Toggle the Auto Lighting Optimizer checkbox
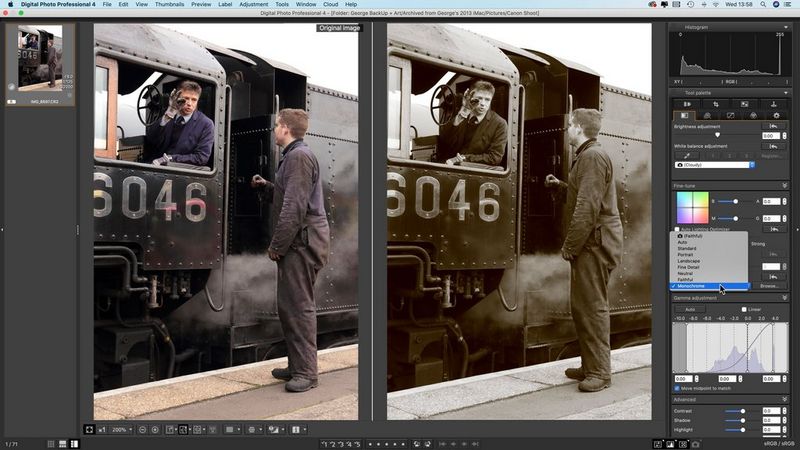The height and width of the screenshot is (450, 800). tap(677, 229)
